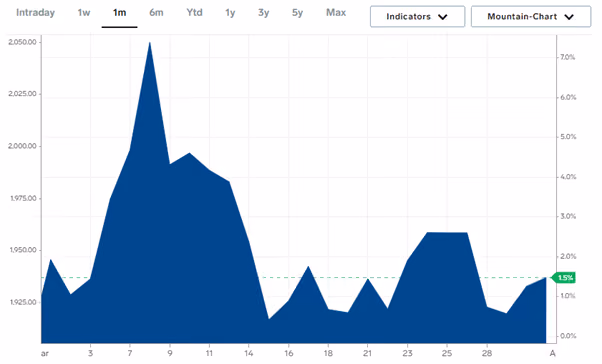Screen dimensions: 602x364
Task: Select the Max time range tab
Action: [336, 13]
